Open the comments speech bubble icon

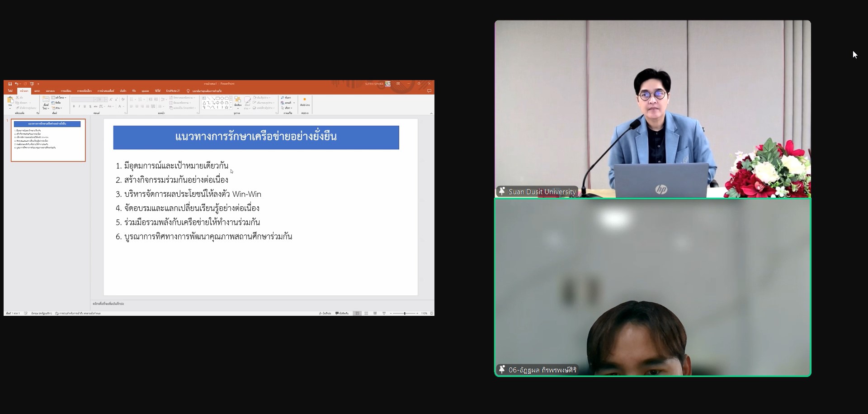(429, 91)
